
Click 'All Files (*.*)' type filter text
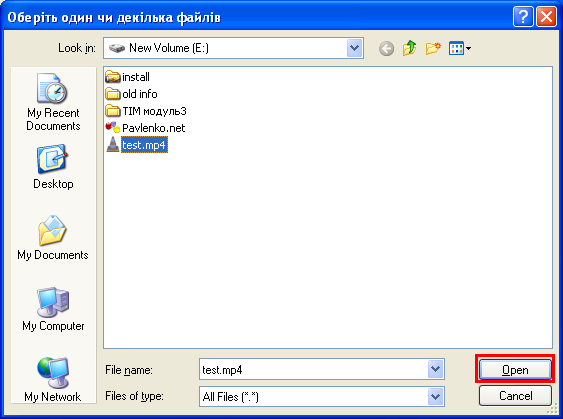point(231,397)
